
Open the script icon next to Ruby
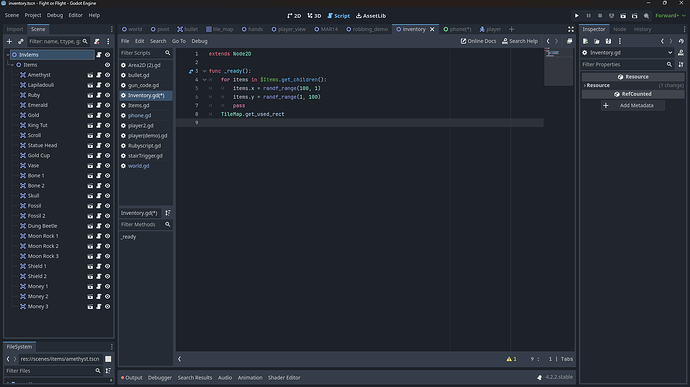click(x=99, y=95)
